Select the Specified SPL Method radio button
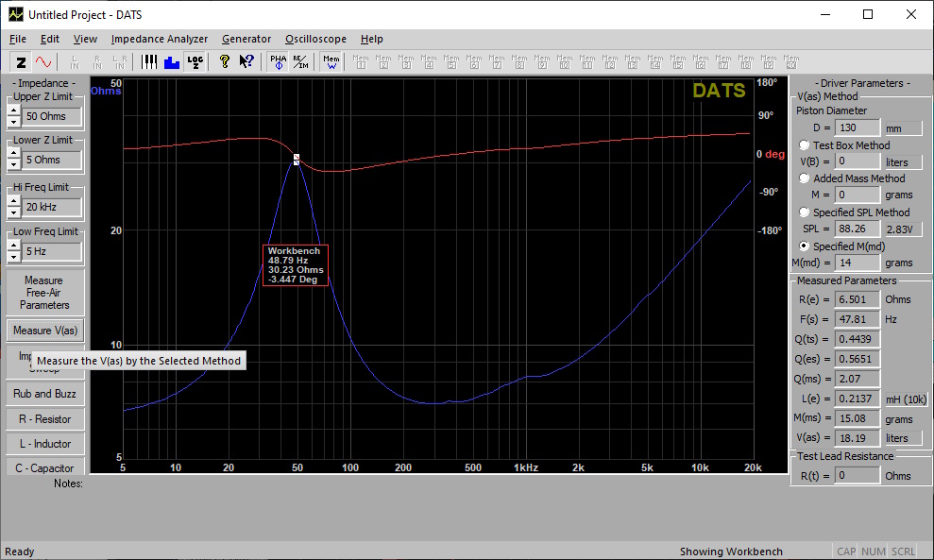This screenshot has height=560, width=934. pyautogui.click(x=805, y=212)
